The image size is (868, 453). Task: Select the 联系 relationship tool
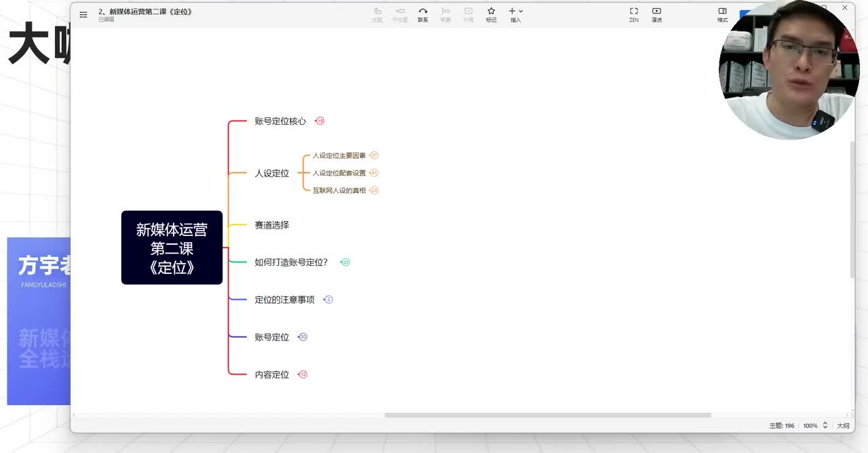(422, 14)
